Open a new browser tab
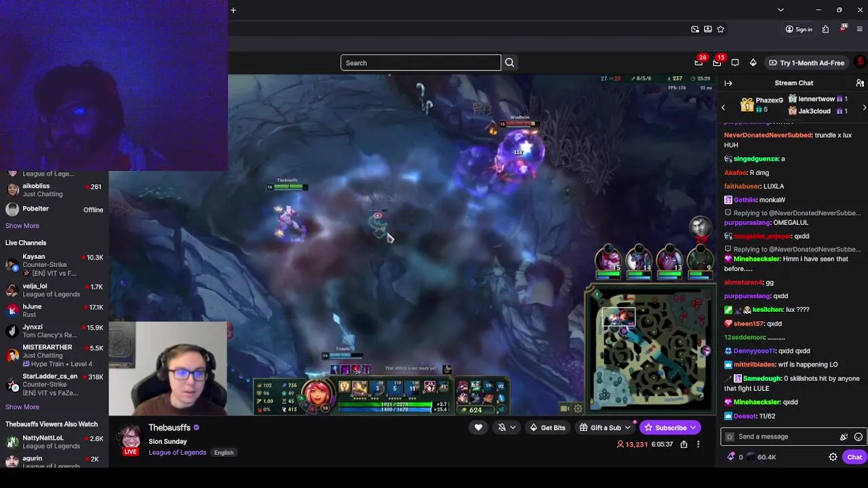The height and width of the screenshot is (488, 868). pyautogui.click(x=233, y=10)
